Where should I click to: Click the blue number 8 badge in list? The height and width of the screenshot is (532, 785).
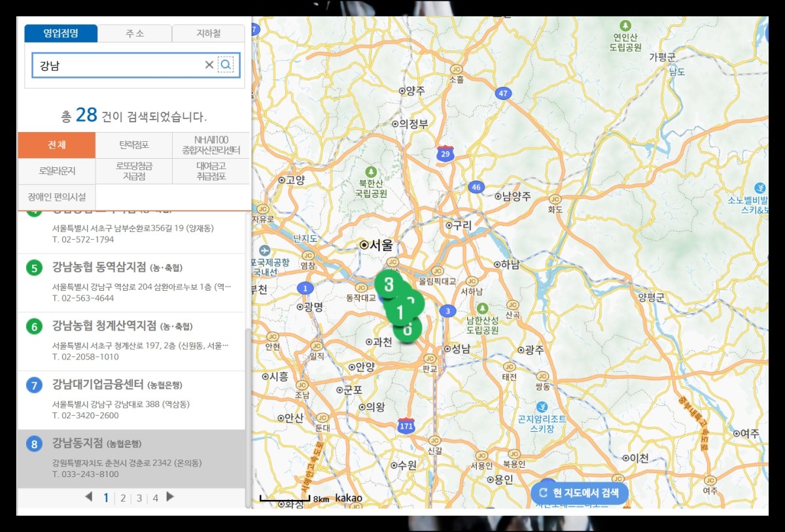(x=35, y=444)
